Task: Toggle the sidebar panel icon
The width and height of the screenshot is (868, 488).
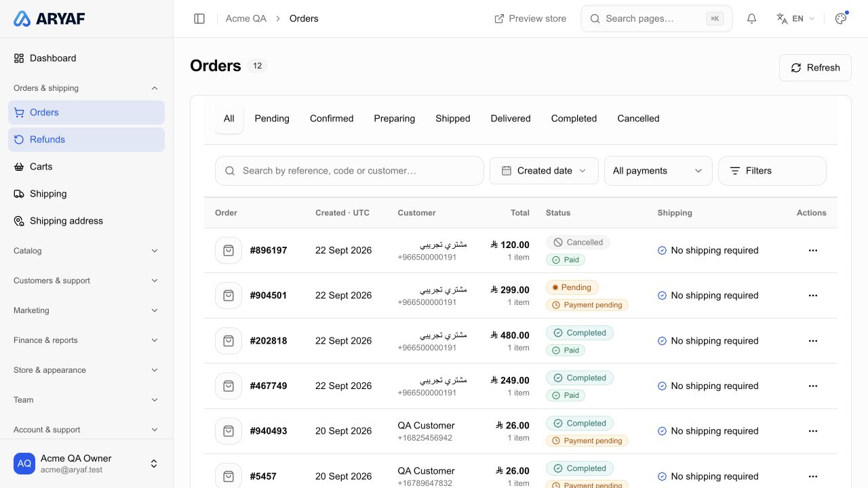Action: point(199,19)
